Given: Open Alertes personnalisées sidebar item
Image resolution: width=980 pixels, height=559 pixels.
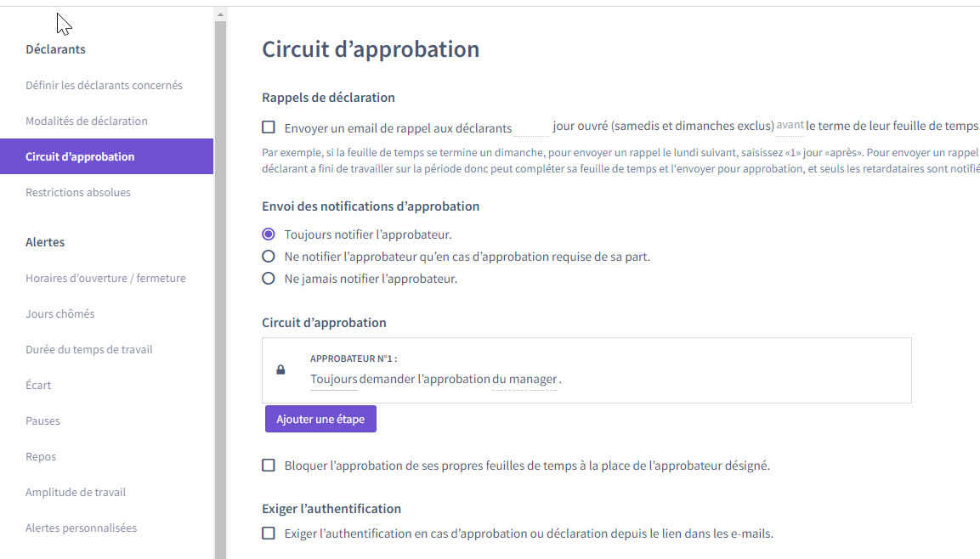Looking at the screenshot, I should [x=82, y=528].
